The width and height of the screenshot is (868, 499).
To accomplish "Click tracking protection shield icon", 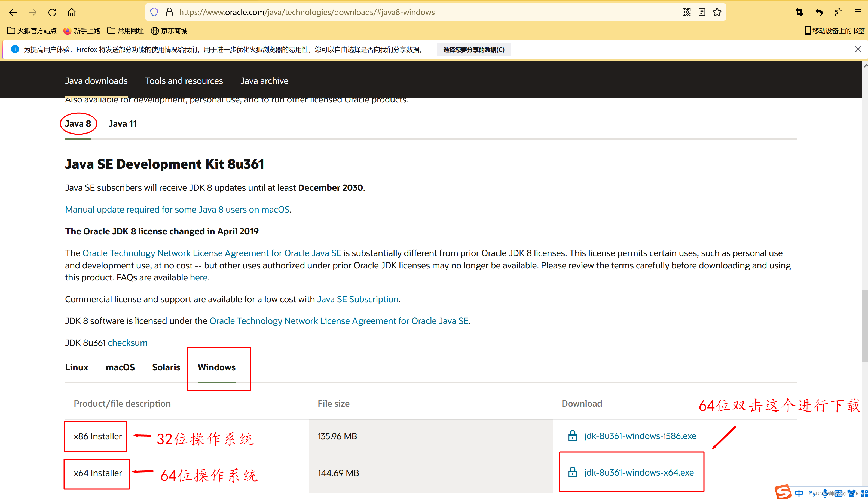I will (154, 12).
